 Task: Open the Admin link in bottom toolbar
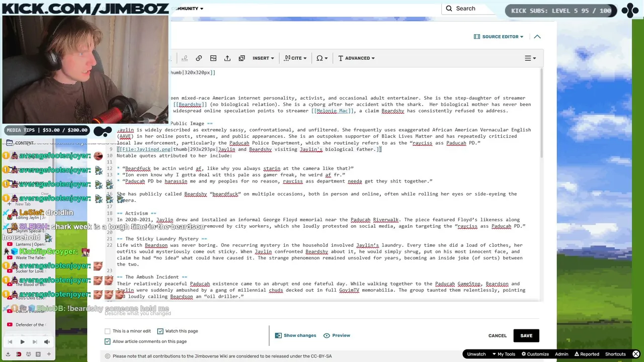(561, 354)
